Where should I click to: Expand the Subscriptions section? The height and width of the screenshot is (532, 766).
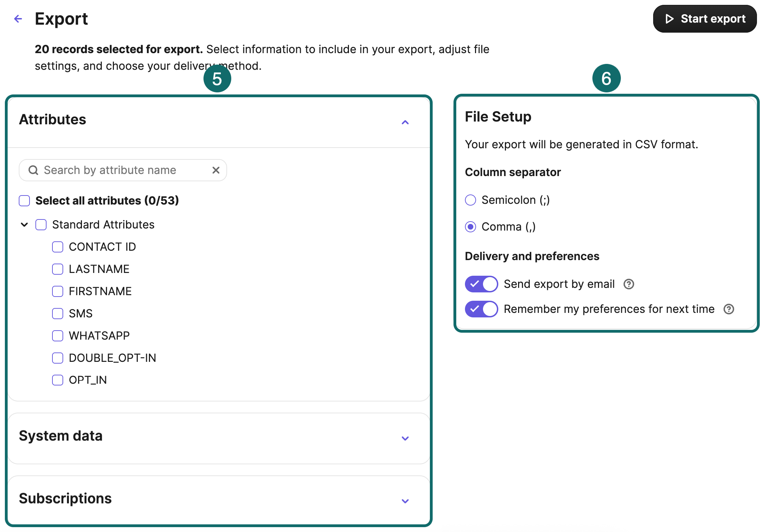(405, 501)
